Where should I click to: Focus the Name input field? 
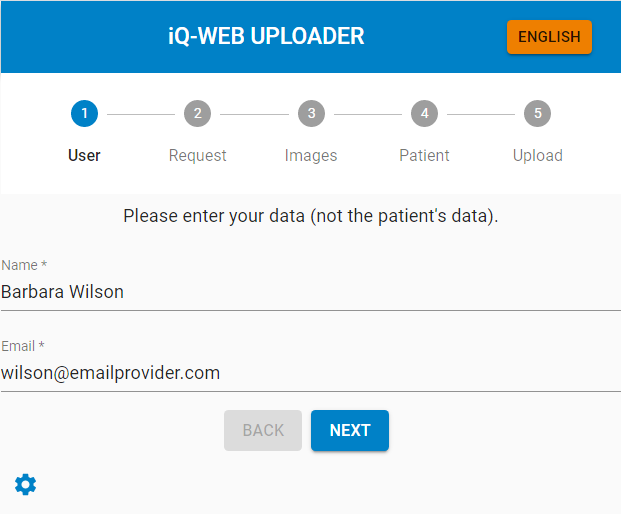point(310,292)
